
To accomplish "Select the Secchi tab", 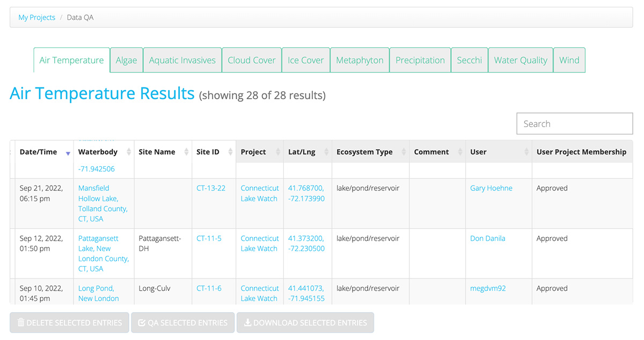I will 469,60.
